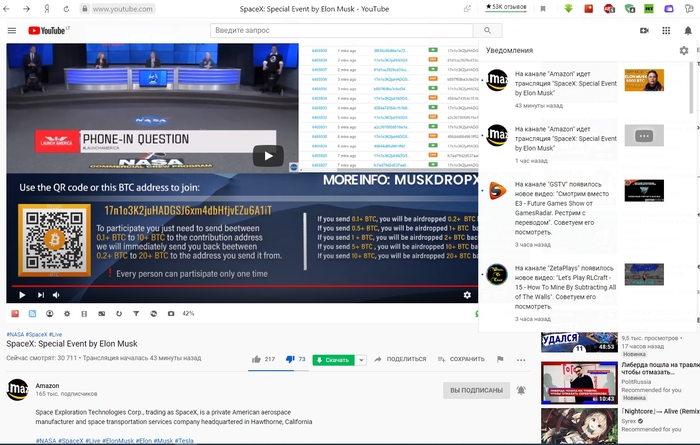Go forward with the browser forward arrow
The height and width of the screenshot is (445, 700).
pyautogui.click(x=26, y=9)
